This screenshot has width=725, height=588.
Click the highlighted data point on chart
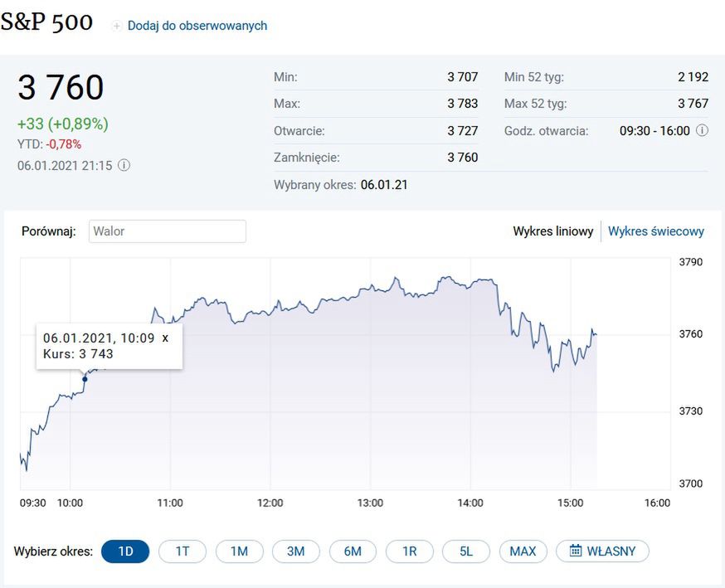pyautogui.click(x=85, y=379)
